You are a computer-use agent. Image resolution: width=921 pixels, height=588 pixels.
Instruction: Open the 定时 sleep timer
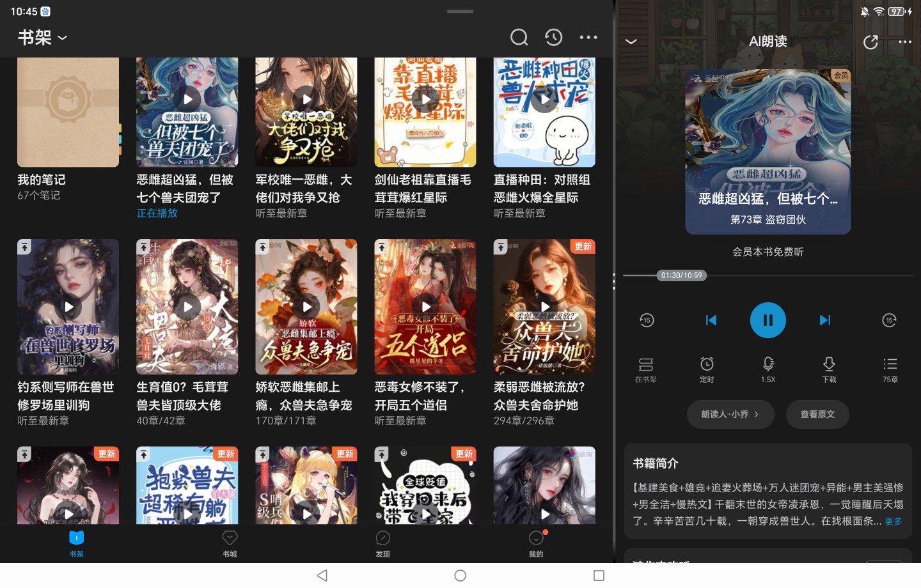click(707, 370)
